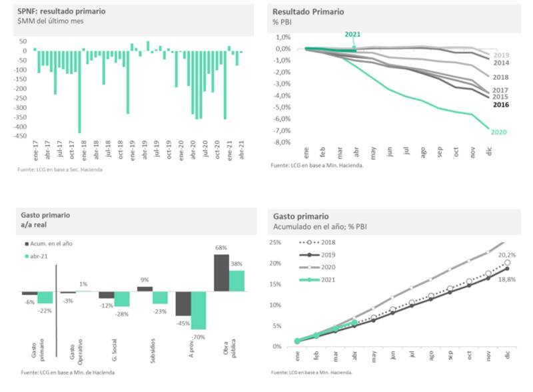This screenshot has height=392, width=533.
Task: Click the 20,2% data label
Action: 508,254
